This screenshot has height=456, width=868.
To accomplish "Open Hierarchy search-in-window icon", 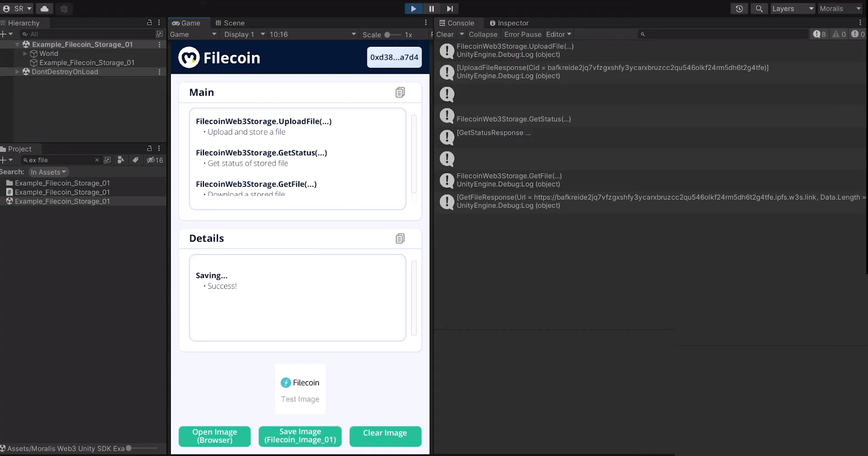I will coord(159,34).
